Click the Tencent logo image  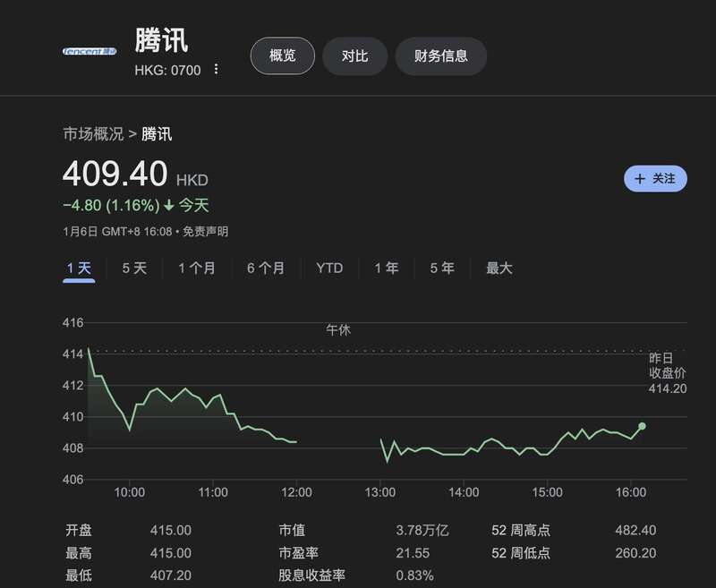(89, 51)
